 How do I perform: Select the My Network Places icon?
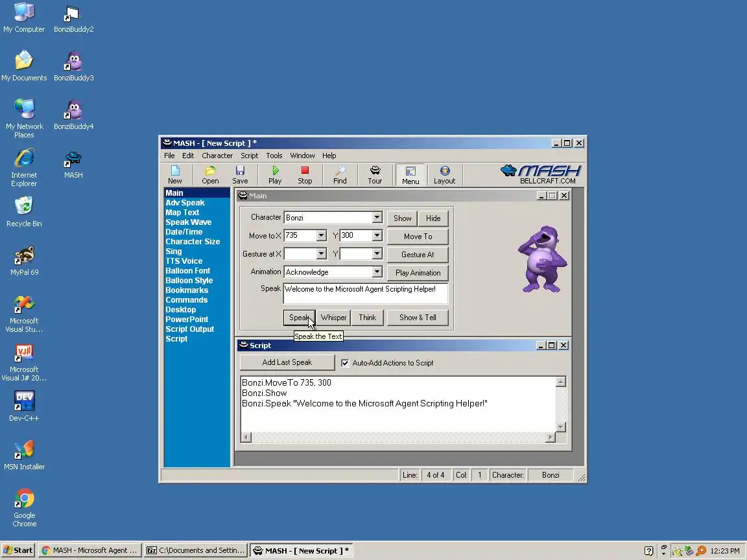(24, 118)
